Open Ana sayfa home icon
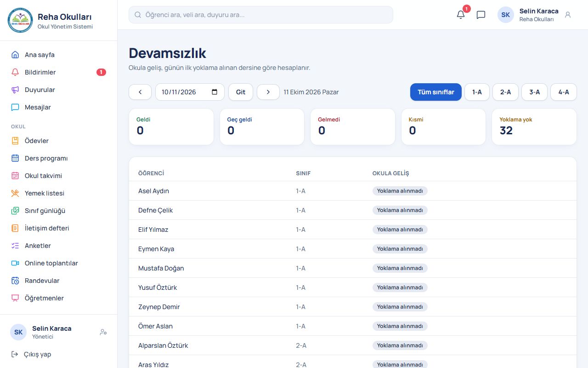Screen dimensions: 588x368 tap(15, 55)
